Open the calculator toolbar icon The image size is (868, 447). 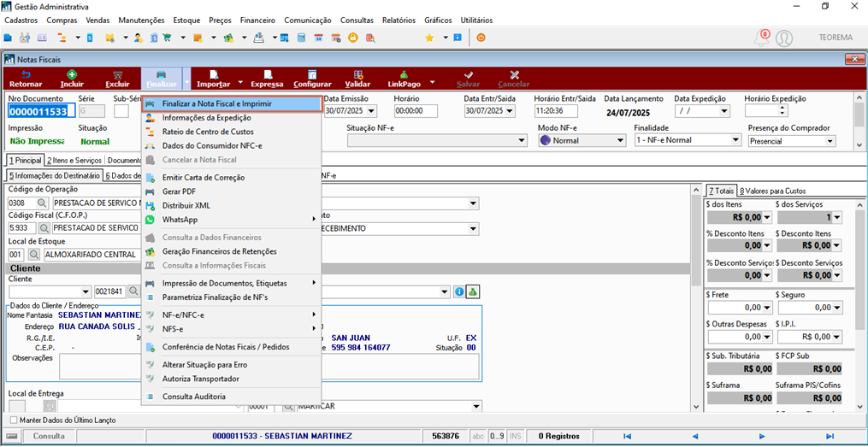pyautogui.click(x=302, y=38)
